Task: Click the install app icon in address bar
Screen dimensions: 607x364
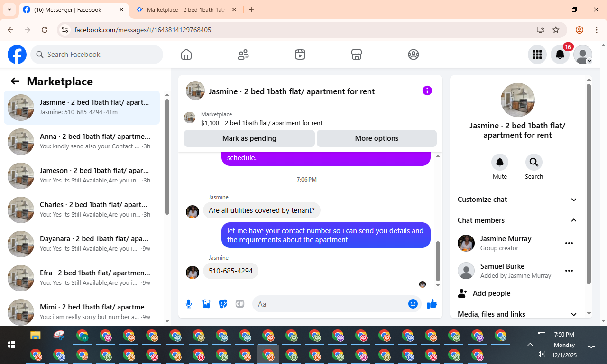Action: (x=540, y=30)
